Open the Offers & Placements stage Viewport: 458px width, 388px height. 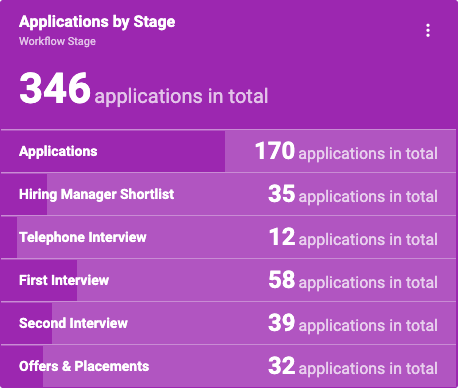point(228,366)
